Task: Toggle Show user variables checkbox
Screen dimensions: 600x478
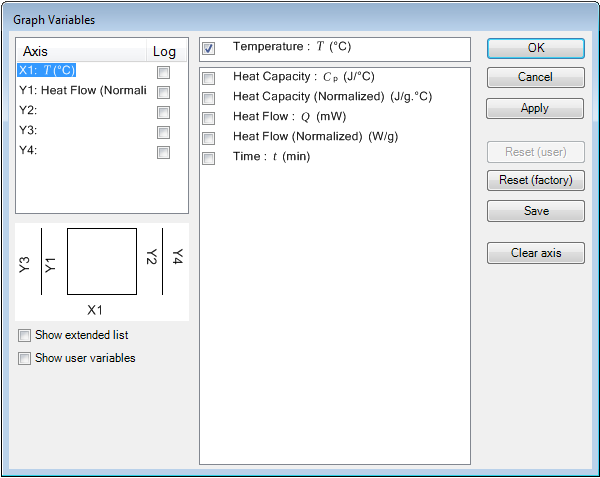Action: pos(24,359)
